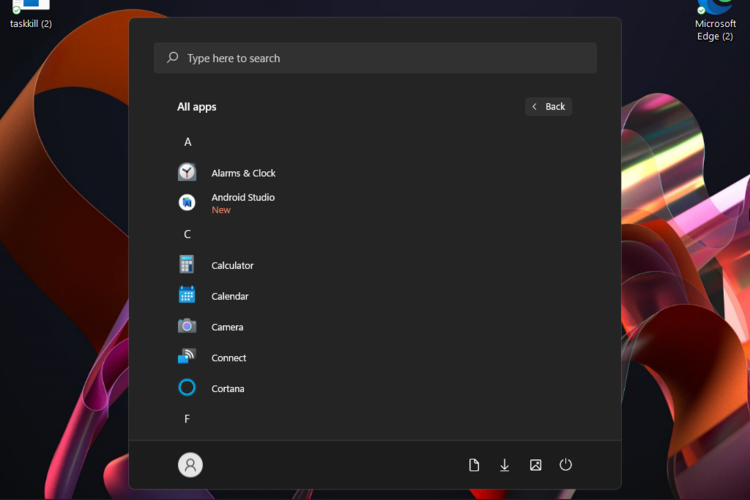Open the Alarms & Clock app icon

(x=187, y=172)
